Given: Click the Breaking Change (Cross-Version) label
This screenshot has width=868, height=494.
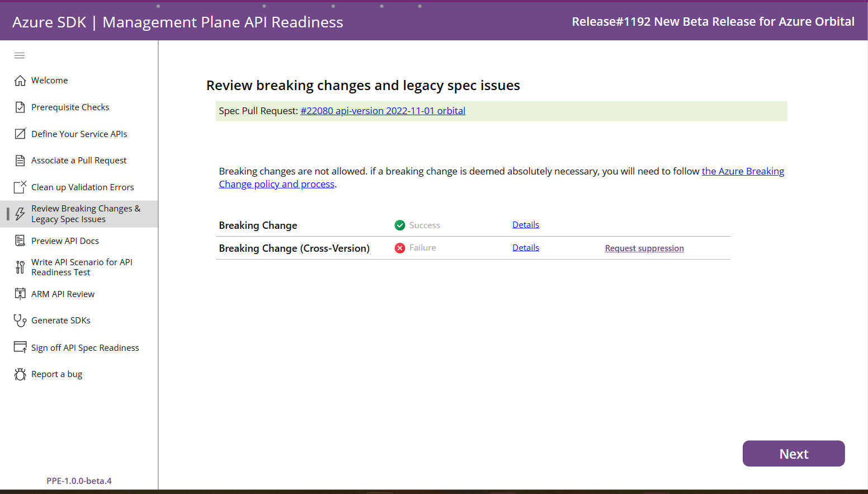Looking at the screenshot, I should click(294, 248).
